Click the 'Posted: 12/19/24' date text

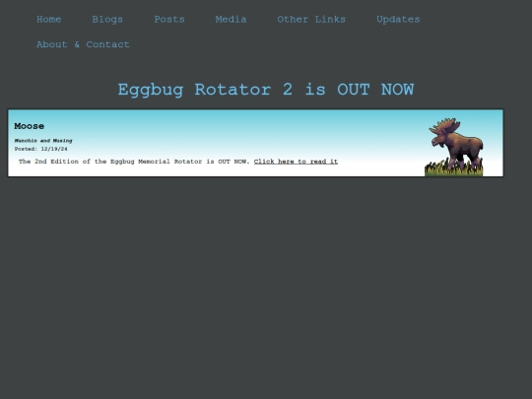coord(40,149)
